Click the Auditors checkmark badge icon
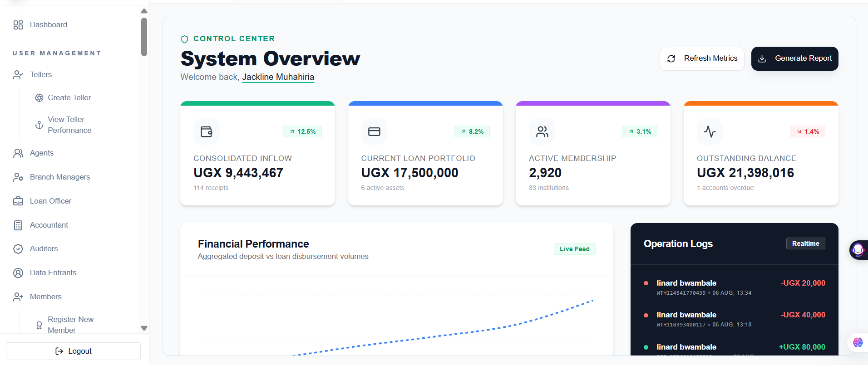The width and height of the screenshot is (868, 365). 18,249
